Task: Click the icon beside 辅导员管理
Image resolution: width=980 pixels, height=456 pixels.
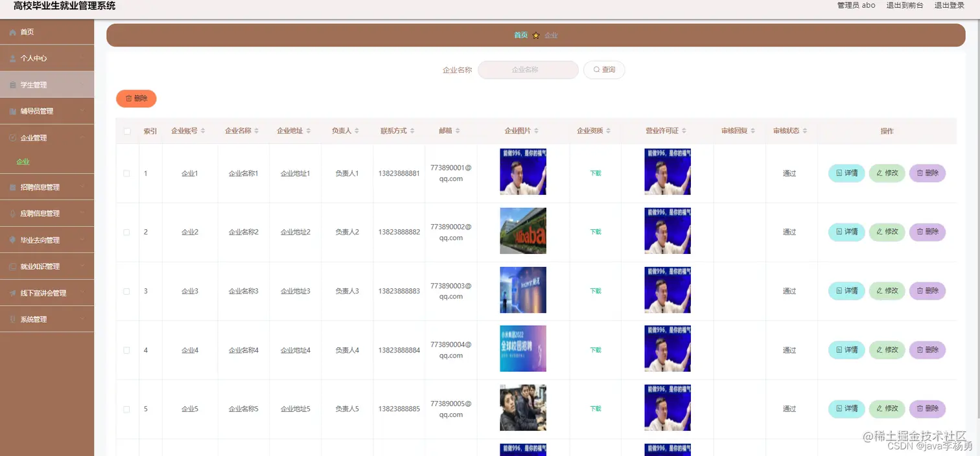Action: click(x=13, y=111)
